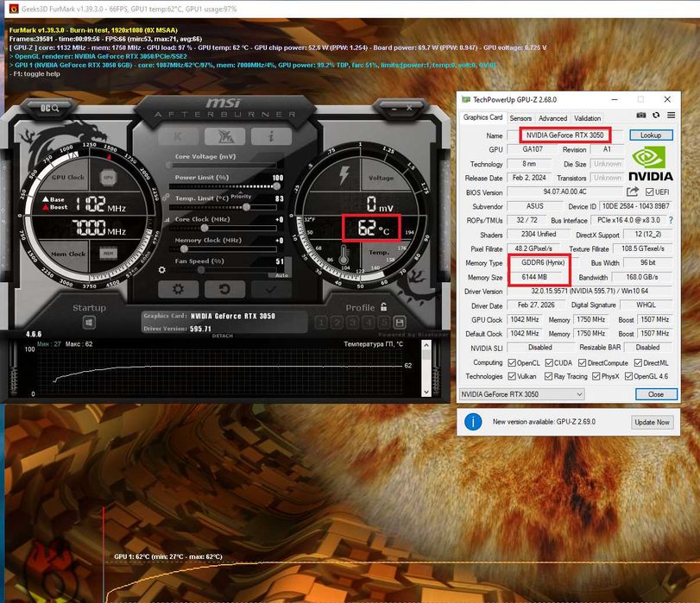Switch to the Graphics Card tab
The image size is (700, 603).
point(482,117)
